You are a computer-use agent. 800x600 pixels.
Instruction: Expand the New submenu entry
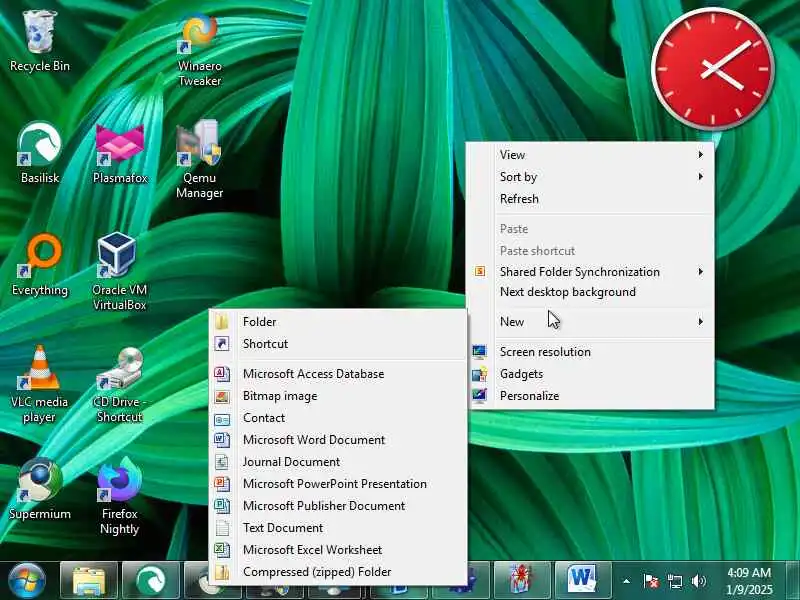(x=591, y=321)
